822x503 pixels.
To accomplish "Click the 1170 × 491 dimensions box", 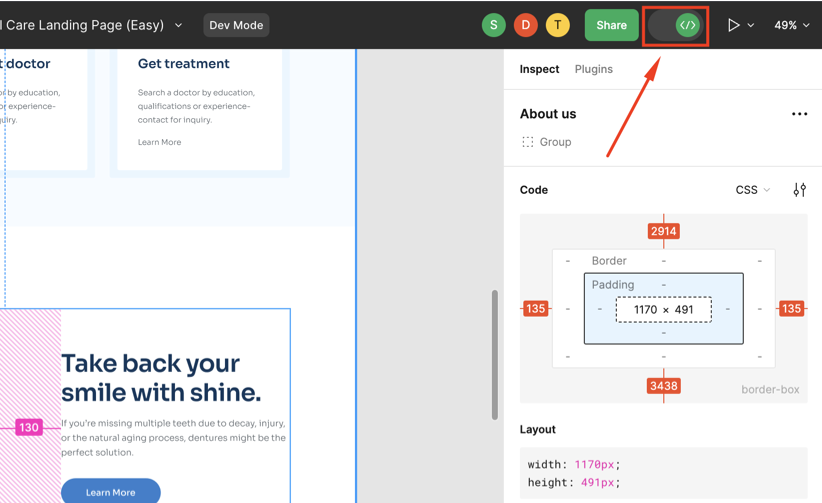I will (x=664, y=310).
